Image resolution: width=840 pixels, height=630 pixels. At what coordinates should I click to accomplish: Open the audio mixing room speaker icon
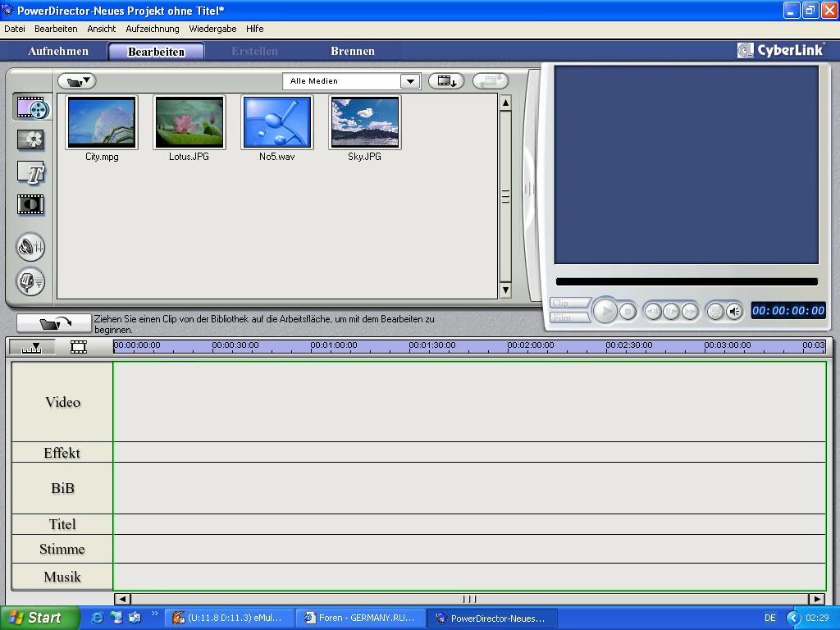click(x=30, y=246)
